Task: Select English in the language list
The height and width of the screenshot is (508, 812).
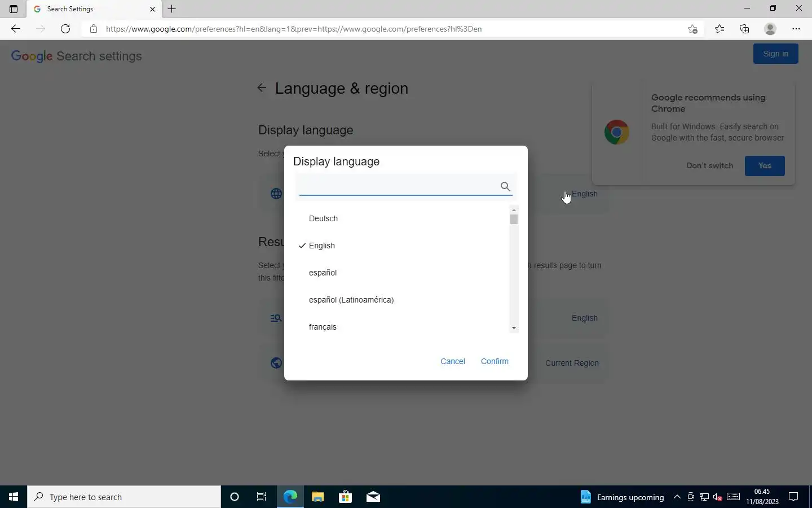Action: [x=322, y=246]
